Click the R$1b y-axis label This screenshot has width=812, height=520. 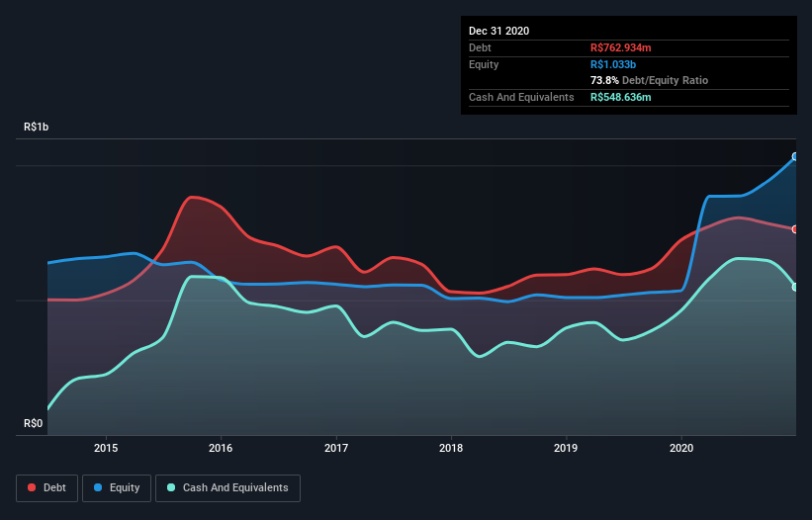pyautogui.click(x=37, y=127)
